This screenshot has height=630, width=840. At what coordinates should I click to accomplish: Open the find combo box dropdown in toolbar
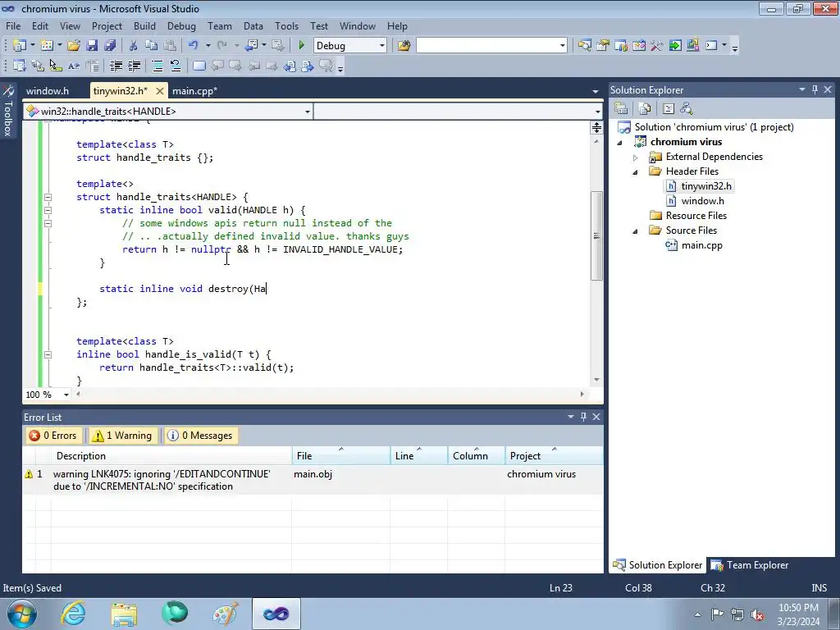[562, 46]
